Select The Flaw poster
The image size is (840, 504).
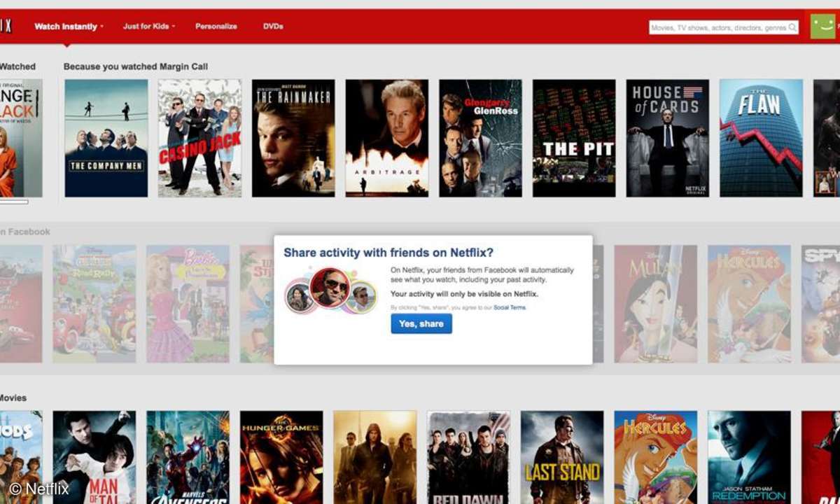coord(761,138)
